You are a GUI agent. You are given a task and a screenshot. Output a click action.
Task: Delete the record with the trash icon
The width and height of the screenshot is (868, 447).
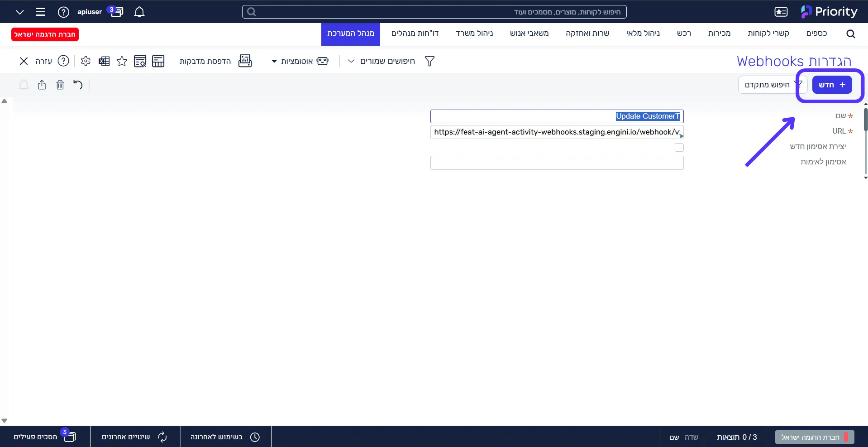tap(60, 85)
